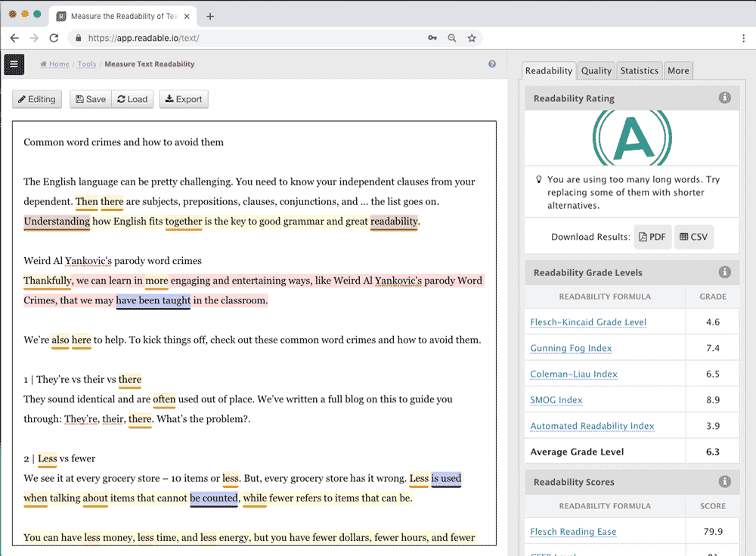Viewport: 756px width, 556px height.
Task: Go back with browser back arrow
Action: 14,38
